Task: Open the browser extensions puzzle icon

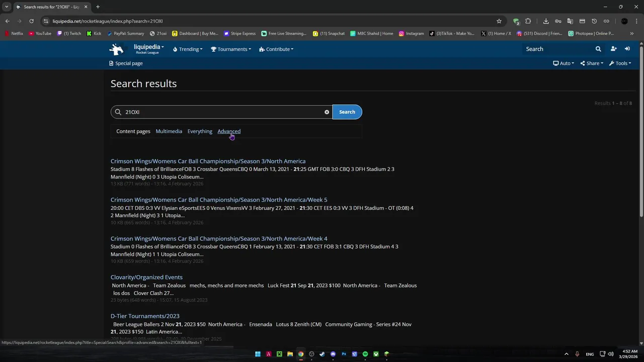Action: tap(528, 21)
